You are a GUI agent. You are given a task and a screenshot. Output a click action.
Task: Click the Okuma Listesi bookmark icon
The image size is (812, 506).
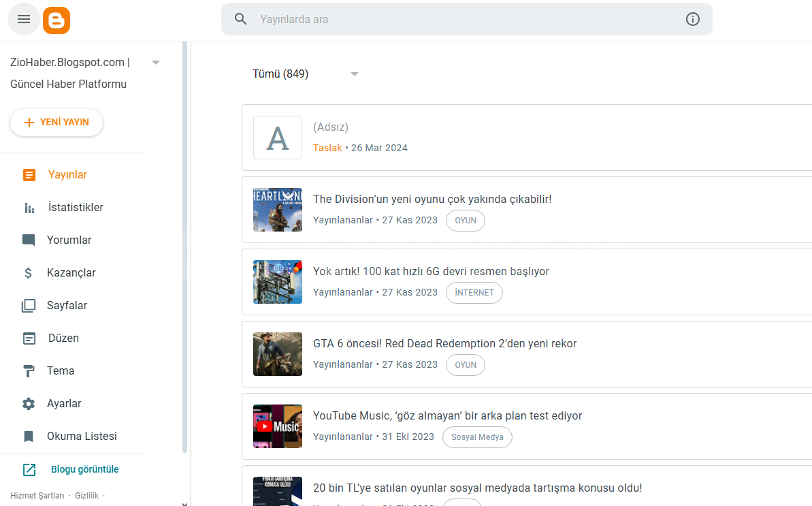29,436
